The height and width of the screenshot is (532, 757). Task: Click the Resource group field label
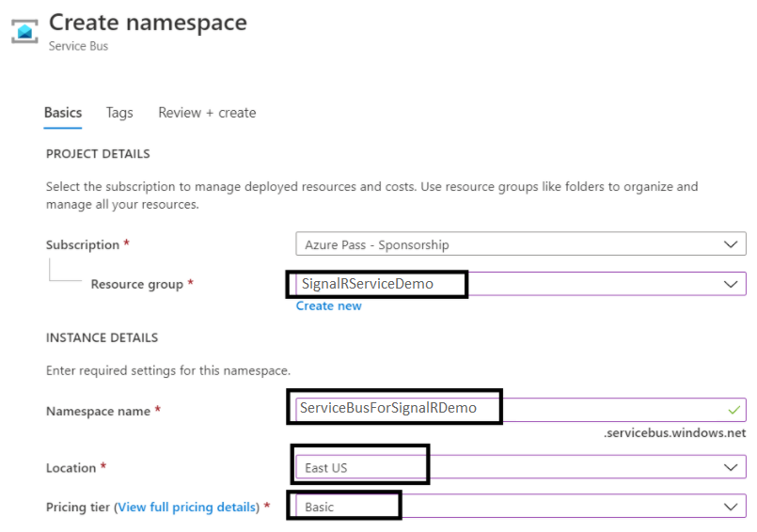(x=137, y=284)
